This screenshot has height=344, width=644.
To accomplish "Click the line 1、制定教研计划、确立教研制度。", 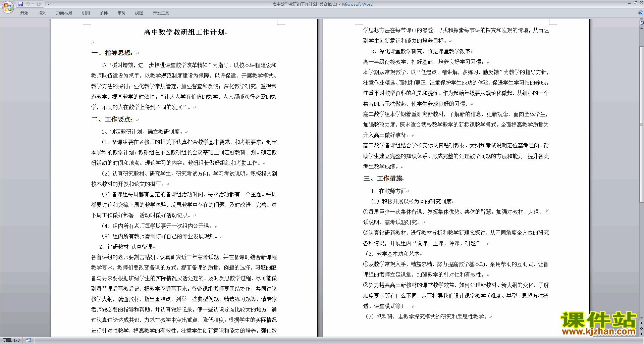I will click(143, 132).
